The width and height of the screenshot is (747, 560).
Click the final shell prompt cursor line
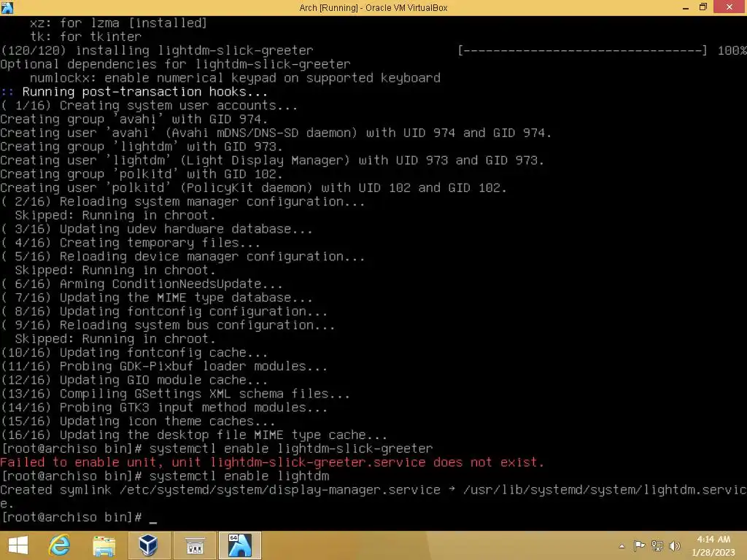79,517
